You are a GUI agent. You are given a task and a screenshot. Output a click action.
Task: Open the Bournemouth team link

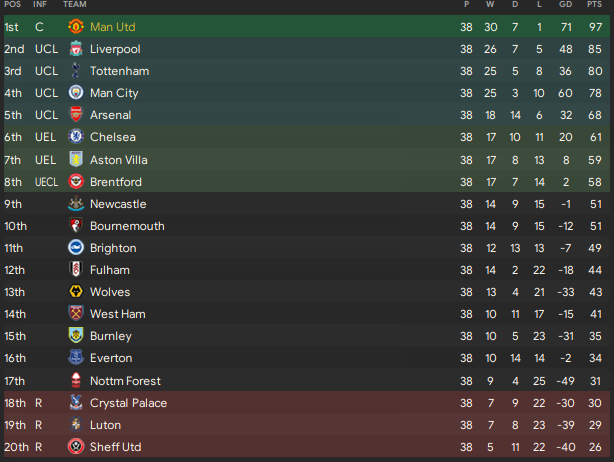[127, 226]
